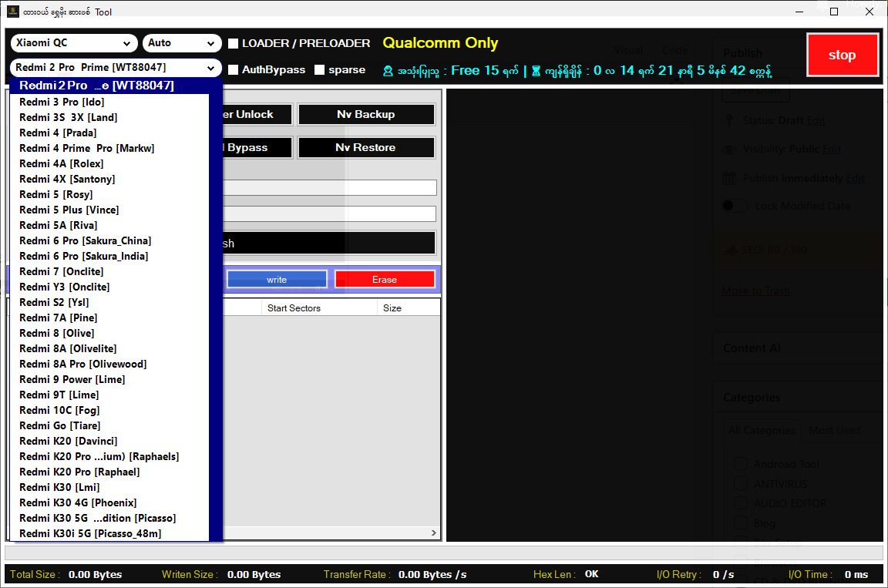Click the calendar icon near Publish immediately

(728, 178)
